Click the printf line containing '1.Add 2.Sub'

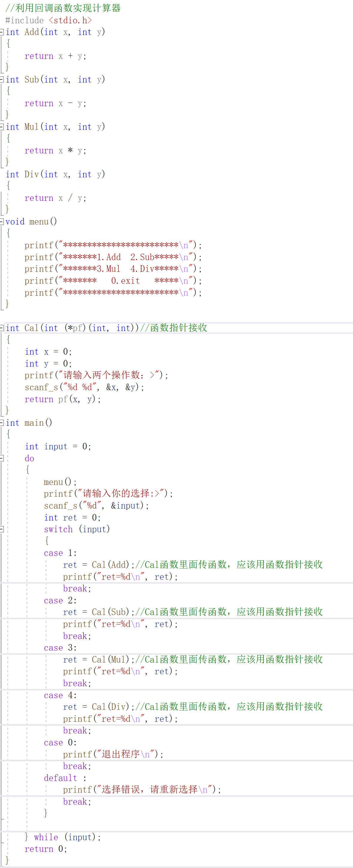click(113, 257)
